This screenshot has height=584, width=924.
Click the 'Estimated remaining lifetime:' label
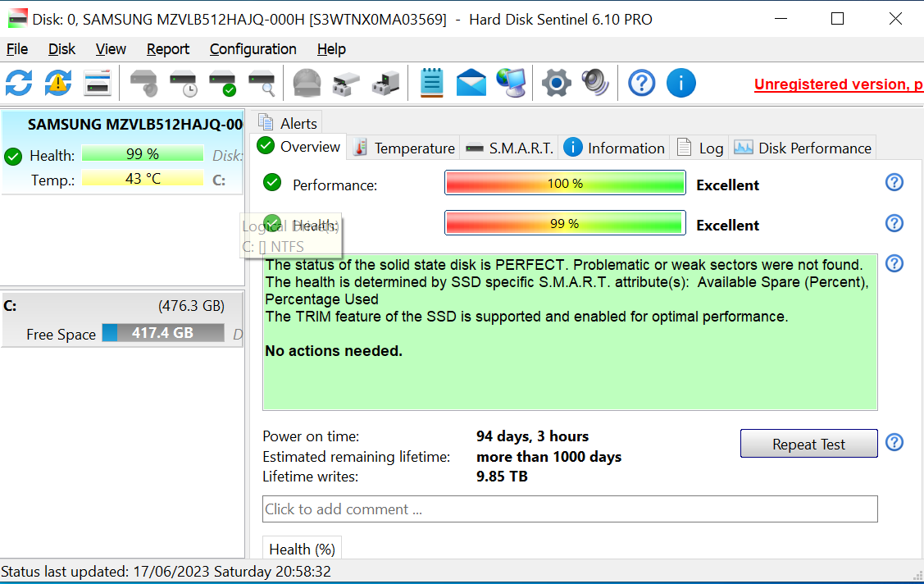pyautogui.click(x=356, y=457)
